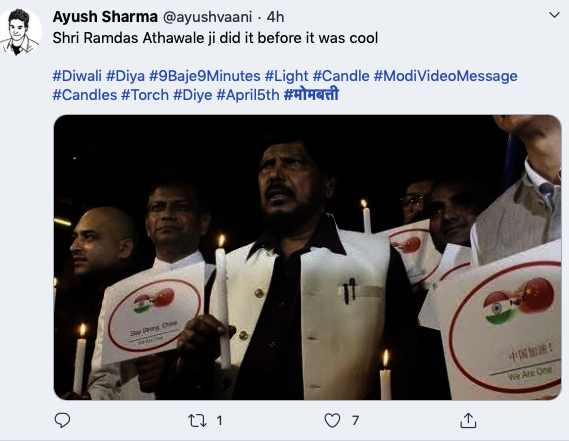The height and width of the screenshot is (441, 569).
Task: Open the #Diya hashtag
Action: [x=125, y=76]
